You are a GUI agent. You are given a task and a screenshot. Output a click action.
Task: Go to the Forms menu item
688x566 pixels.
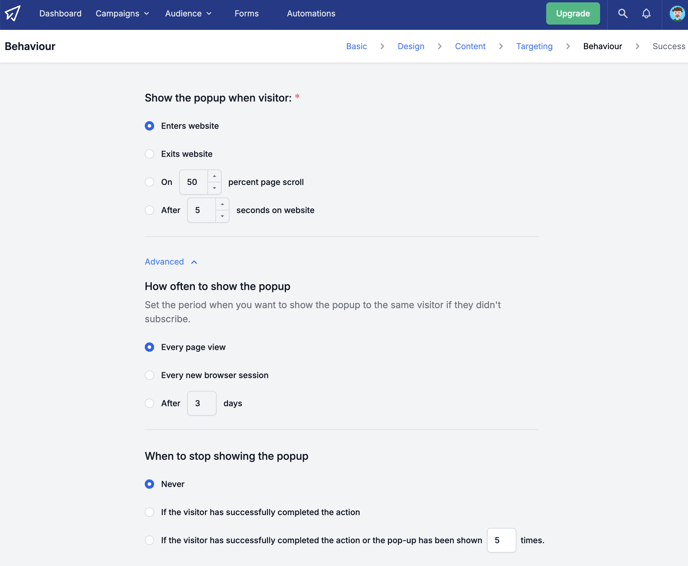[x=247, y=14]
